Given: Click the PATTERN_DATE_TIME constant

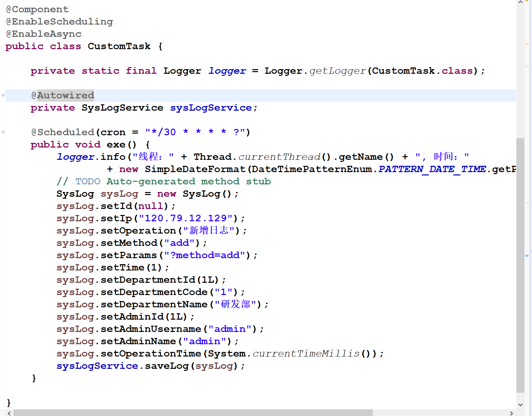Looking at the screenshot, I should pos(432,169).
